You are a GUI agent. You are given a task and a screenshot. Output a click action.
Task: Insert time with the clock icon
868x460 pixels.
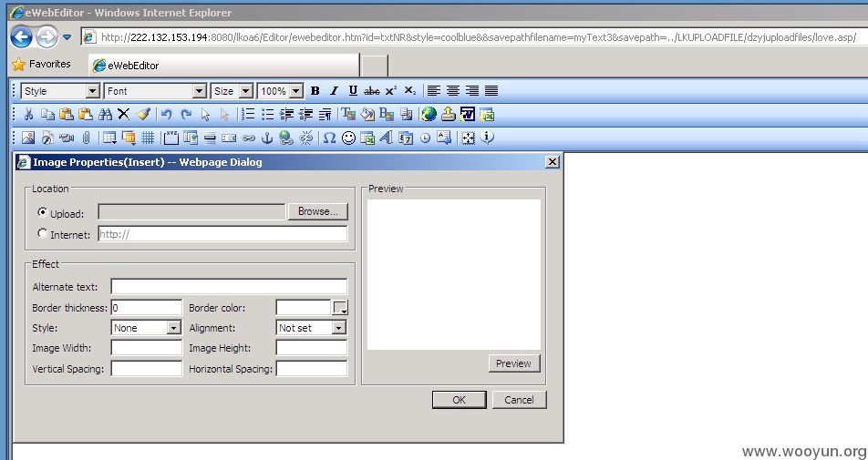(x=425, y=138)
